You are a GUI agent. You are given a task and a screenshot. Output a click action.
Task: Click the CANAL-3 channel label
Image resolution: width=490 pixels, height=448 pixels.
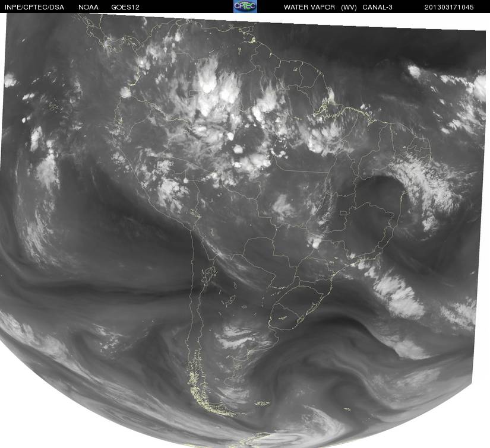click(378, 7)
